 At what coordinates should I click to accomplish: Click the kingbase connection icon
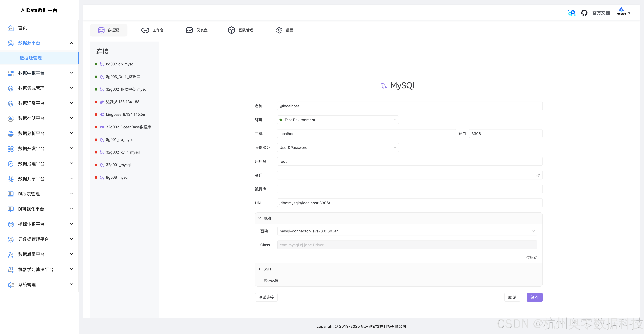[x=102, y=115]
